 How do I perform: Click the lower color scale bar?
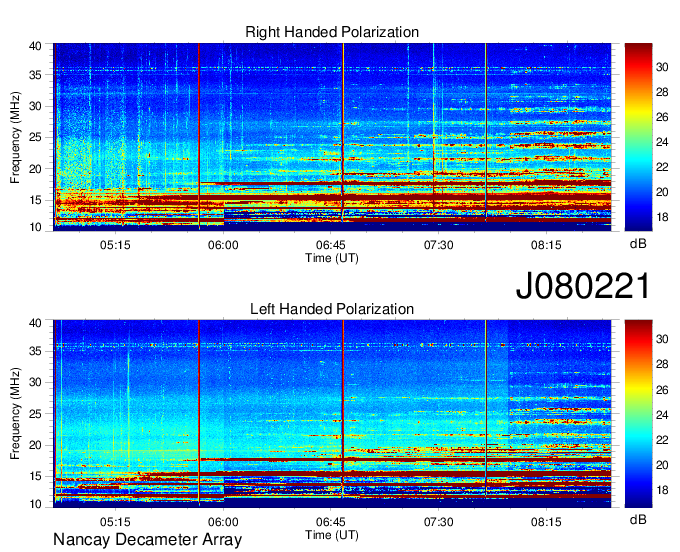[x=638, y=414]
